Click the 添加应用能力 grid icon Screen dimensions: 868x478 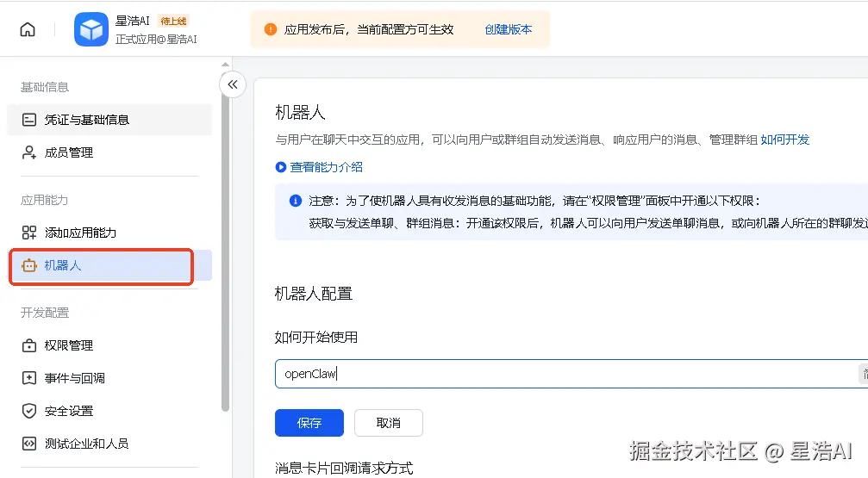tap(28, 233)
